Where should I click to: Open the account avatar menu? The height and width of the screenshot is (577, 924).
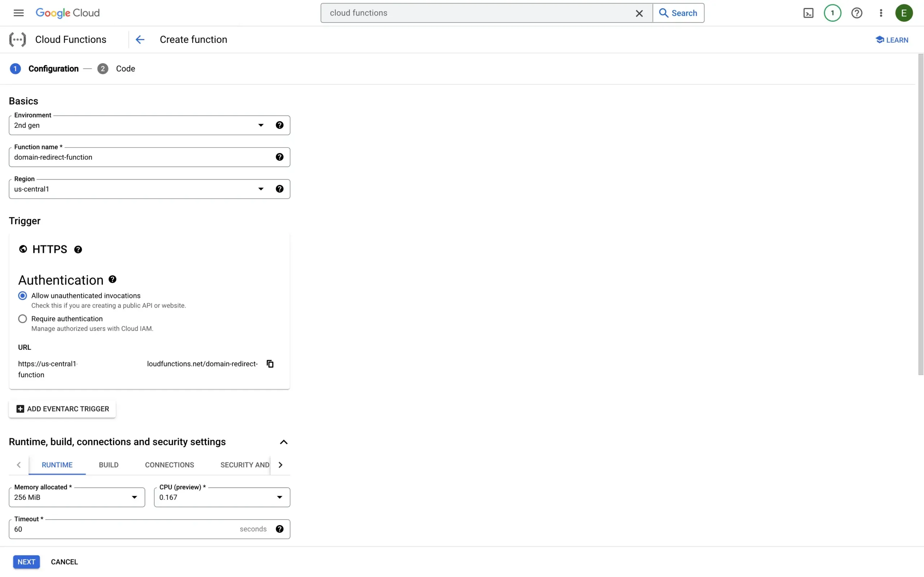904,13
